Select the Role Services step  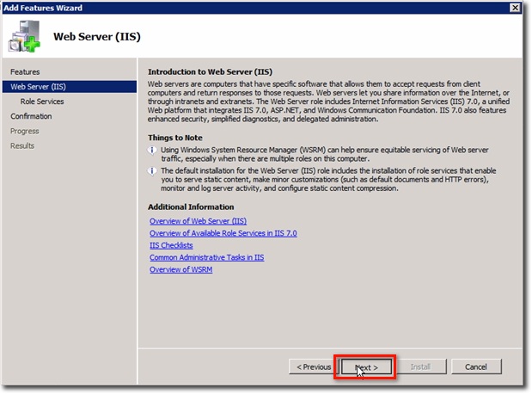(x=42, y=102)
